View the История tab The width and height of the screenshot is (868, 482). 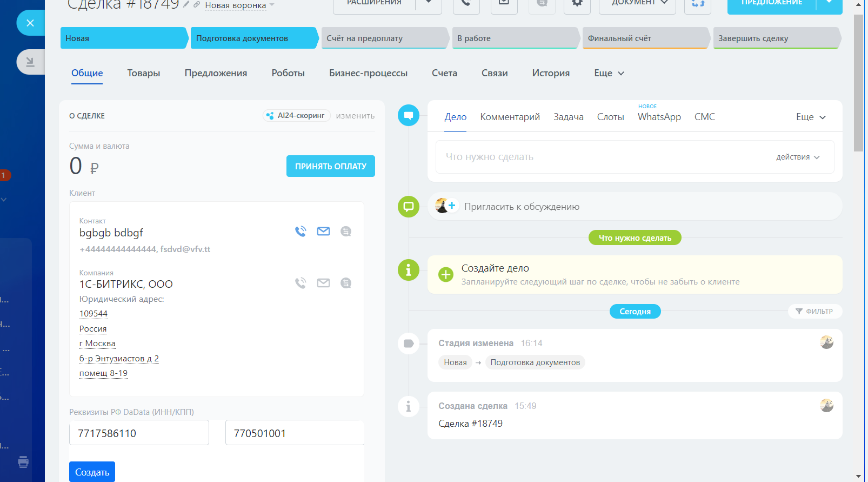coord(551,73)
